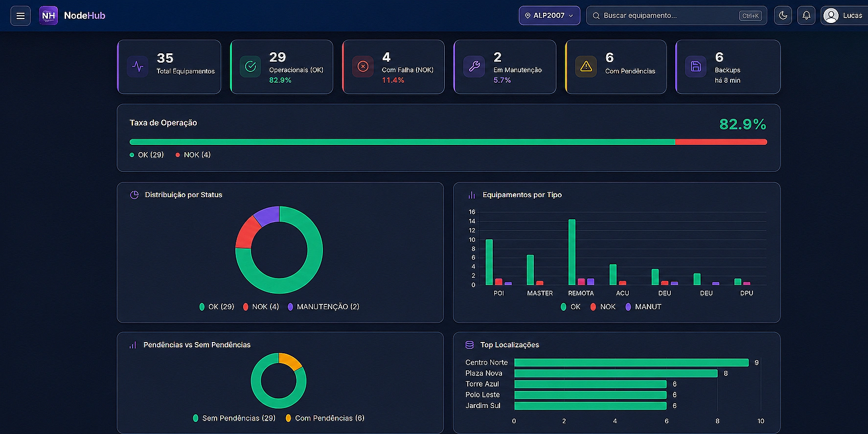Toggle NOK legend in Equipamentos por Tipo
The image size is (868, 434).
click(x=603, y=307)
